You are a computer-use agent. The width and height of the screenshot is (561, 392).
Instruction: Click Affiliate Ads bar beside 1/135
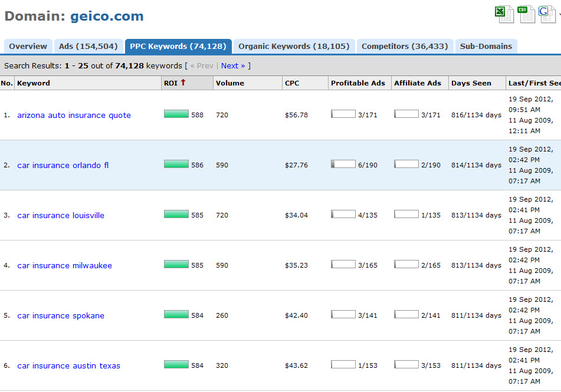(406, 214)
